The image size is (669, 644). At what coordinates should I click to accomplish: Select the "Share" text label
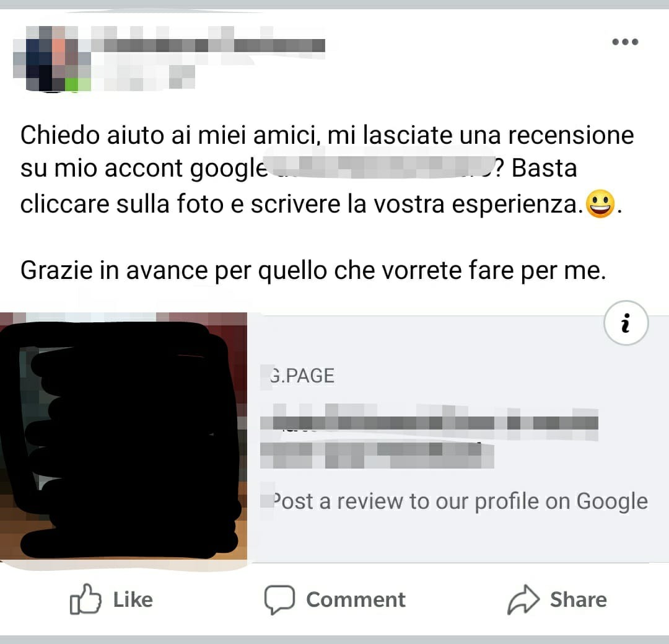(x=578, y=599)
